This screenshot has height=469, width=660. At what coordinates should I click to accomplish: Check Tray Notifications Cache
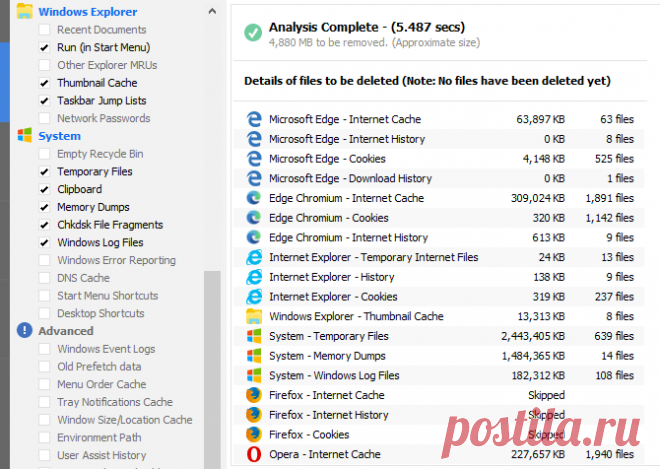click(44, 402)
